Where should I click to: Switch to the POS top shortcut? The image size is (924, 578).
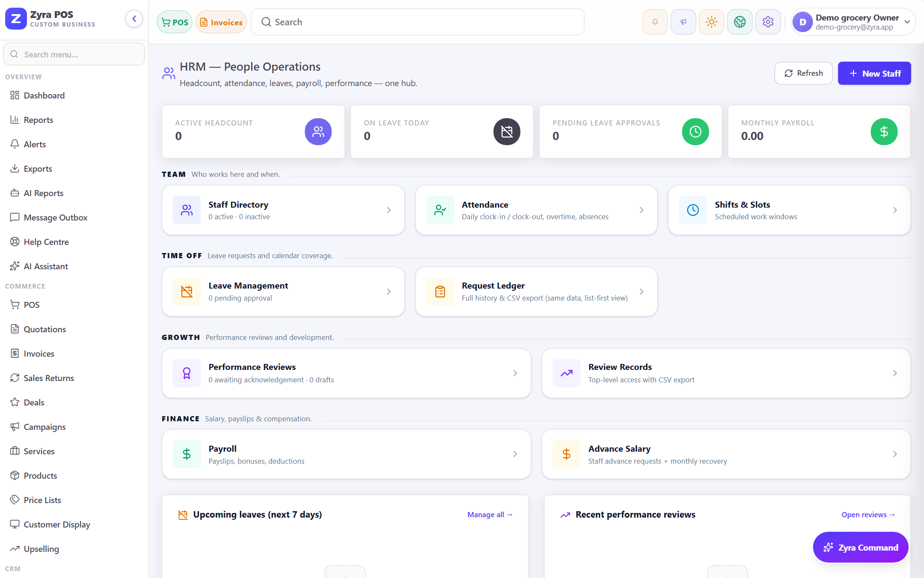[175, 22]
